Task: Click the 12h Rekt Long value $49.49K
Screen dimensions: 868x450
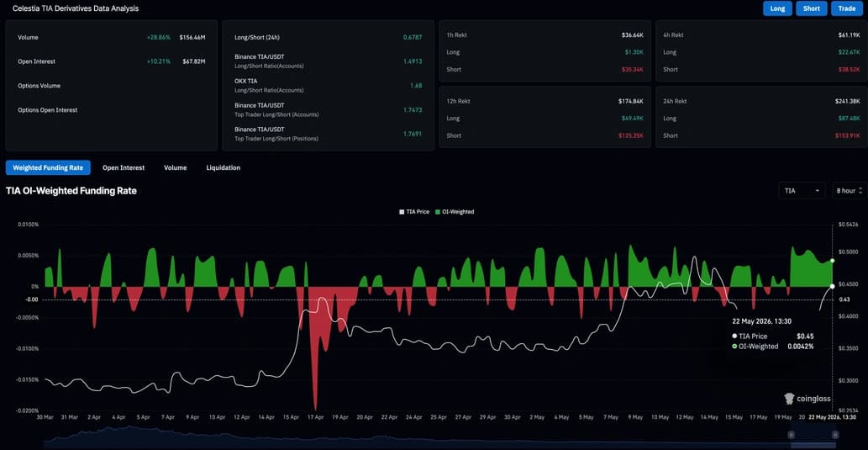Action: pos(633,119)
